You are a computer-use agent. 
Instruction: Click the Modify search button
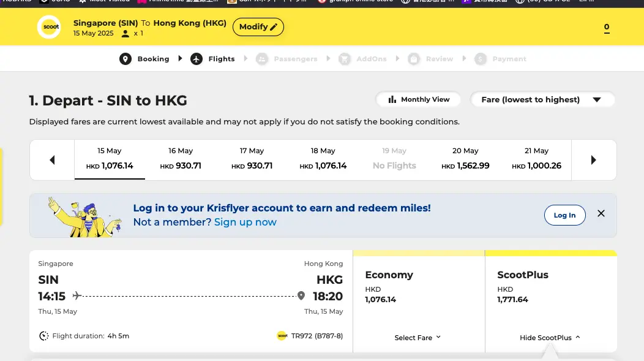click(258, 27)
